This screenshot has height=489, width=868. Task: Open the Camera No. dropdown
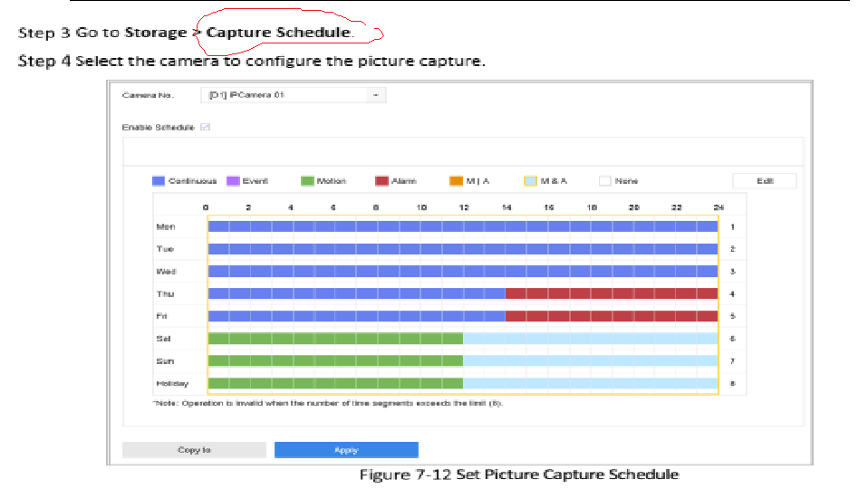[x=292, y=95]
